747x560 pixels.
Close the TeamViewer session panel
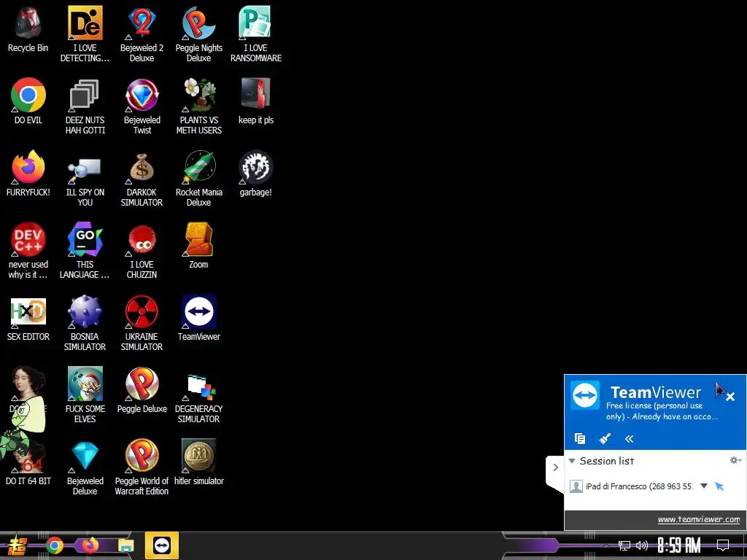pos(729,397)
